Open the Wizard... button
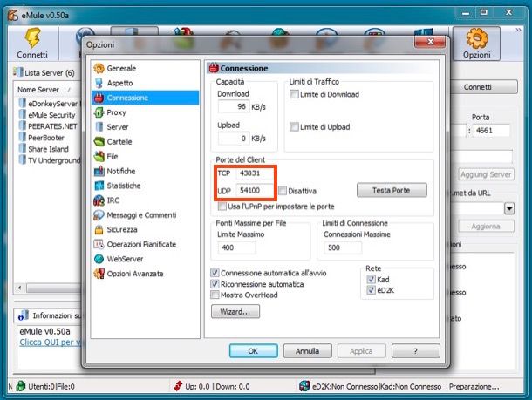The height and width of the screenshot is (400, 532). [235, 311]
